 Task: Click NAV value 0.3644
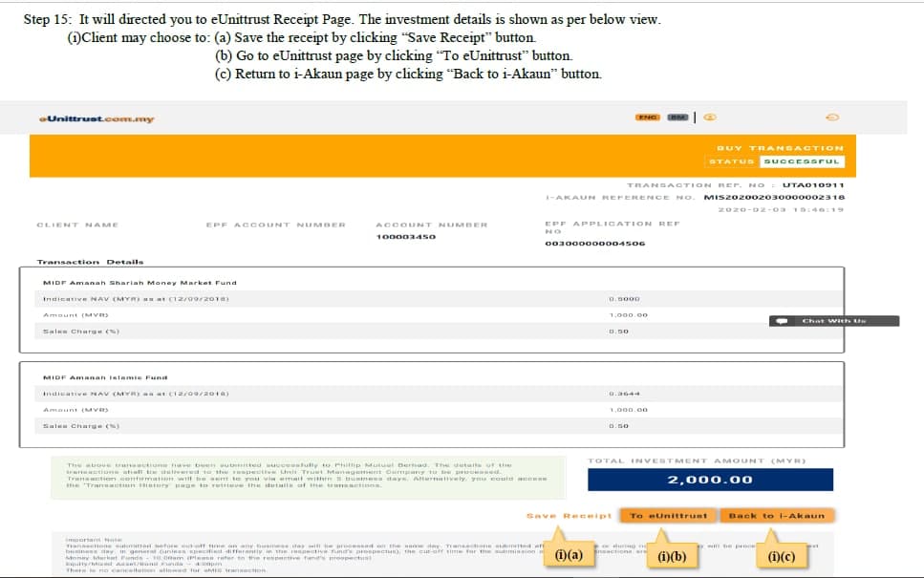point(625,394)
